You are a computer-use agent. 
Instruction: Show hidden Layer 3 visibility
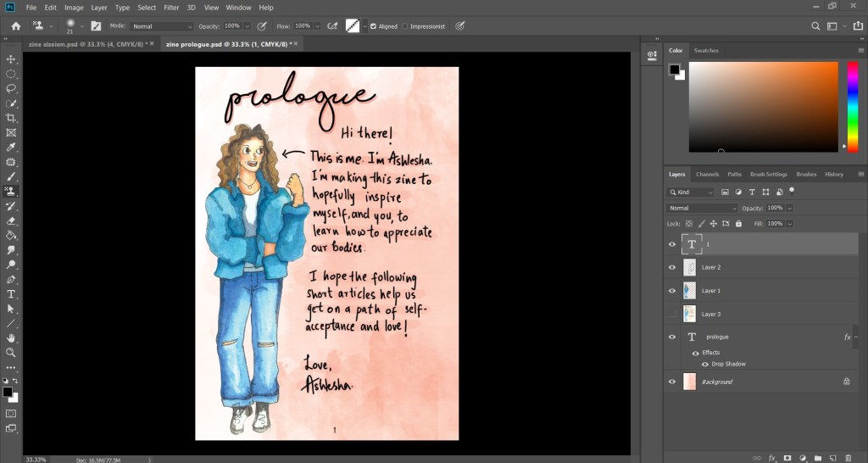(672, 314)
